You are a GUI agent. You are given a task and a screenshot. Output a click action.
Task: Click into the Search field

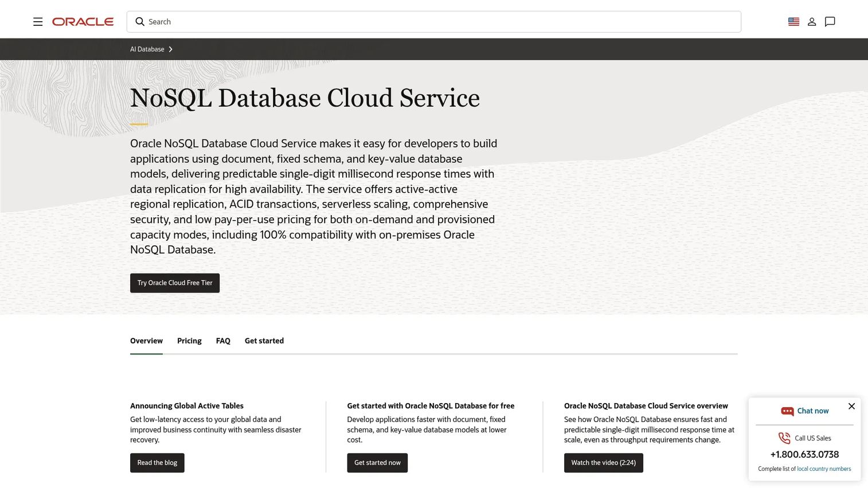click(434, 22)
